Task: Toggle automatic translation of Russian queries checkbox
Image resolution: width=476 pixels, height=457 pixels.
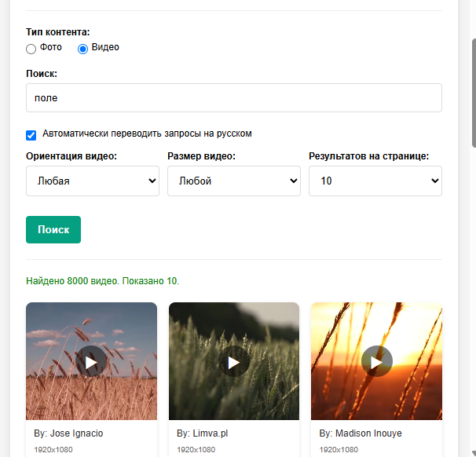Action: (x=31, y=135)
